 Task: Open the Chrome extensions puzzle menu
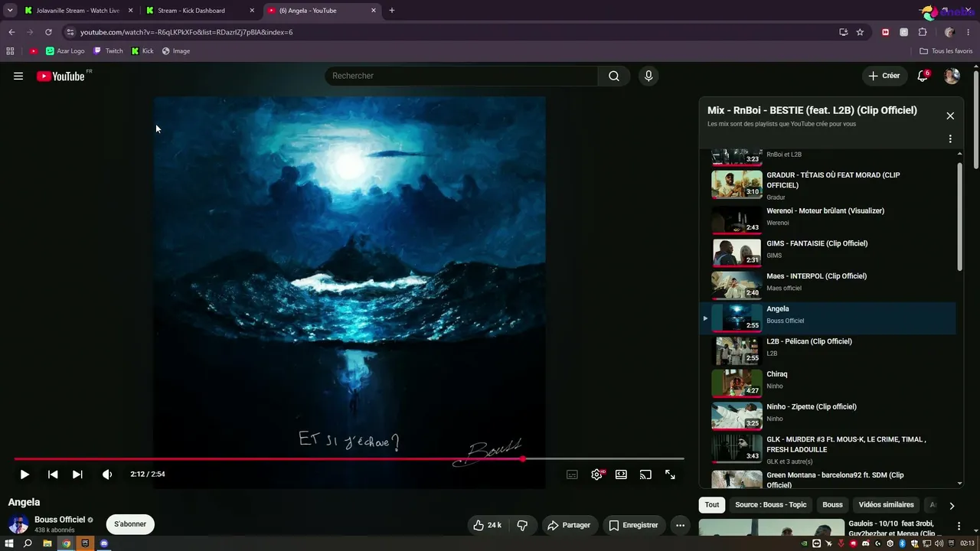[x=923, y=32]
